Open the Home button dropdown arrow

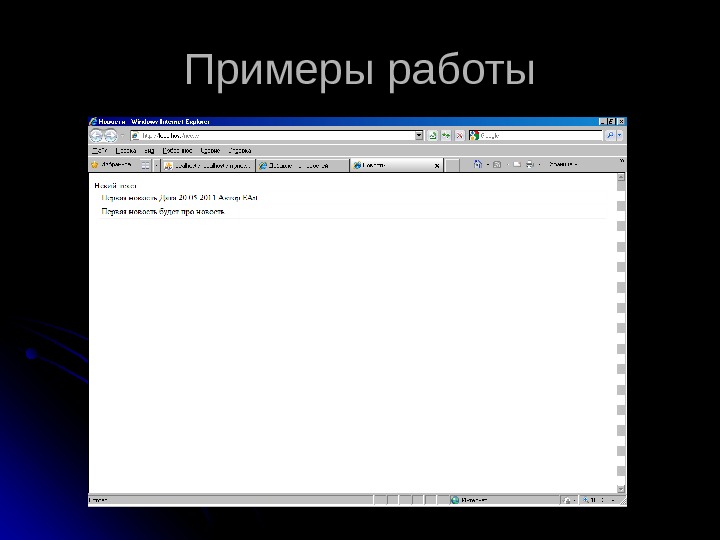(487, 164)
